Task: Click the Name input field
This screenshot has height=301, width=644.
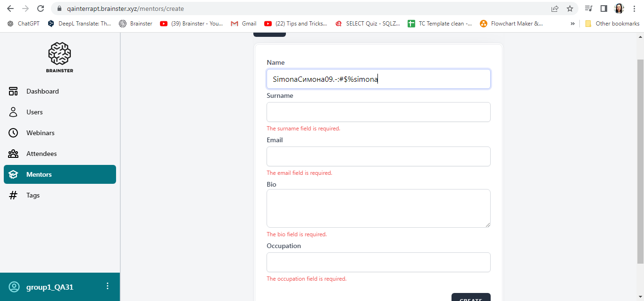Action: click(x=378, y=79)
